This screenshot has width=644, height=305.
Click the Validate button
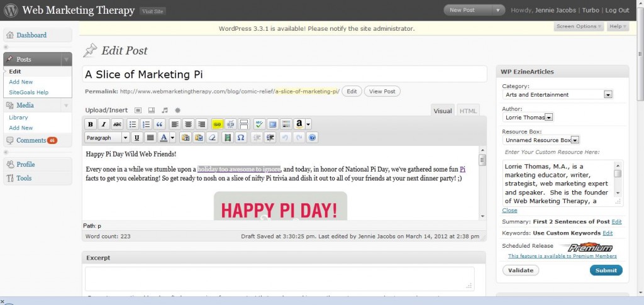520,270
